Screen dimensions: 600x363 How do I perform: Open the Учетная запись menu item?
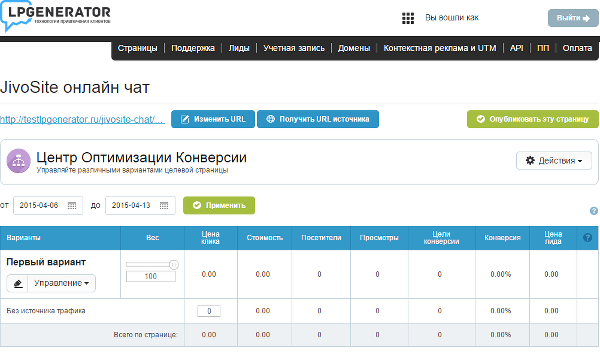(293, 48)
